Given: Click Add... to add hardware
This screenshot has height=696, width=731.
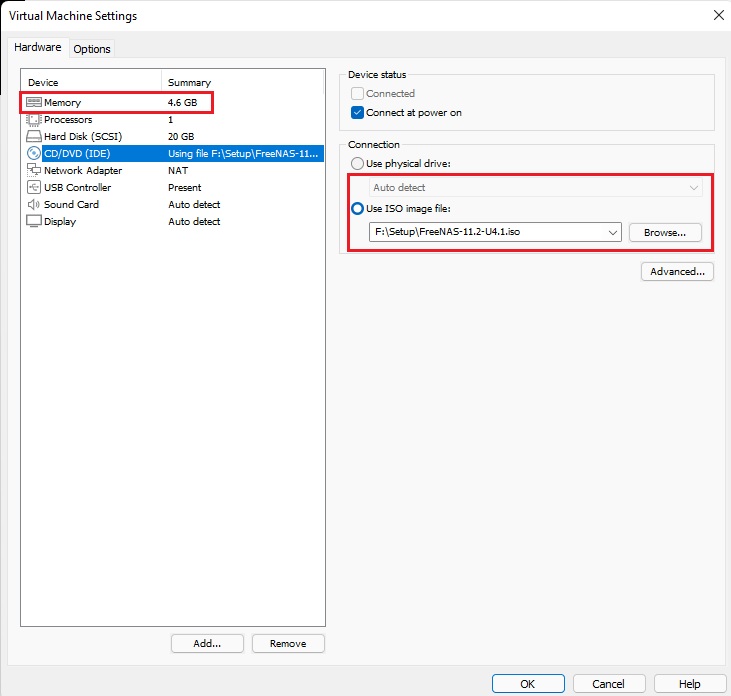Looking at the screenshot, I should pos(207,643).
